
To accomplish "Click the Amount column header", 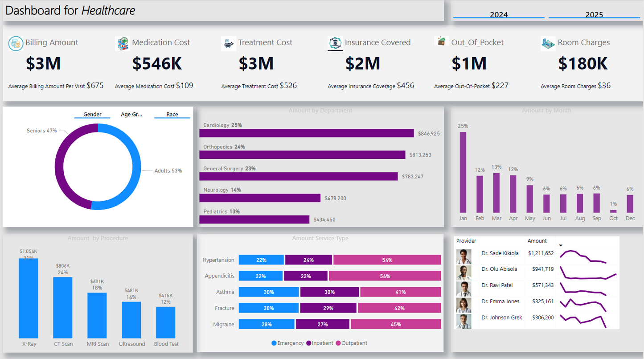I will point(537,241).
